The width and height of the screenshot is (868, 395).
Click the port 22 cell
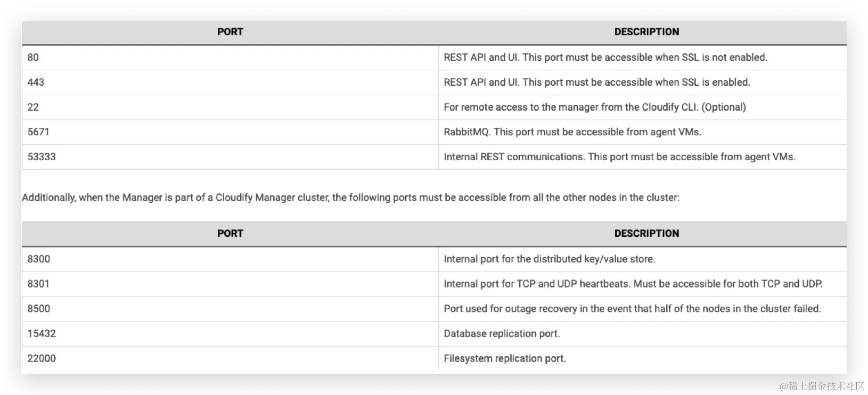(230, 107)
